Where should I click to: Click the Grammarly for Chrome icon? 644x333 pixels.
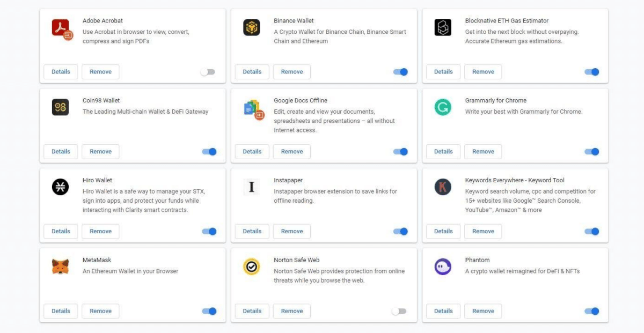(443, 107)
